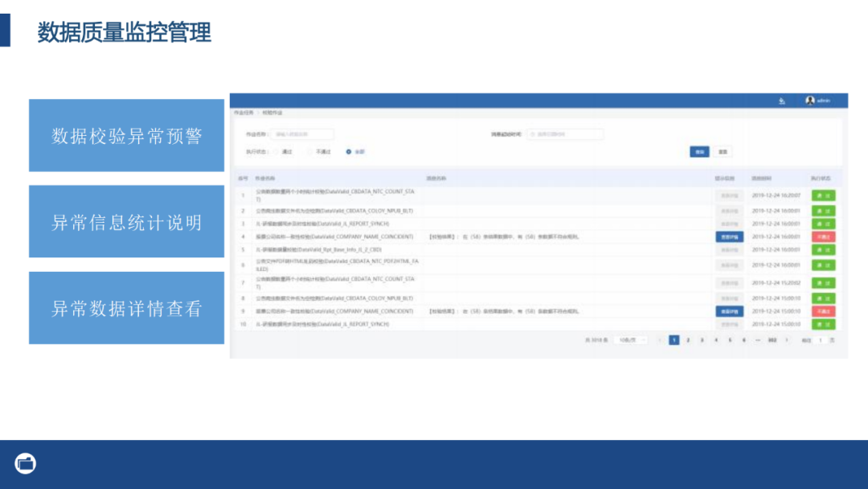
Task: Click the pagination ellipsis after page 6
Action: pyautogui.click(x=758, y=340)
